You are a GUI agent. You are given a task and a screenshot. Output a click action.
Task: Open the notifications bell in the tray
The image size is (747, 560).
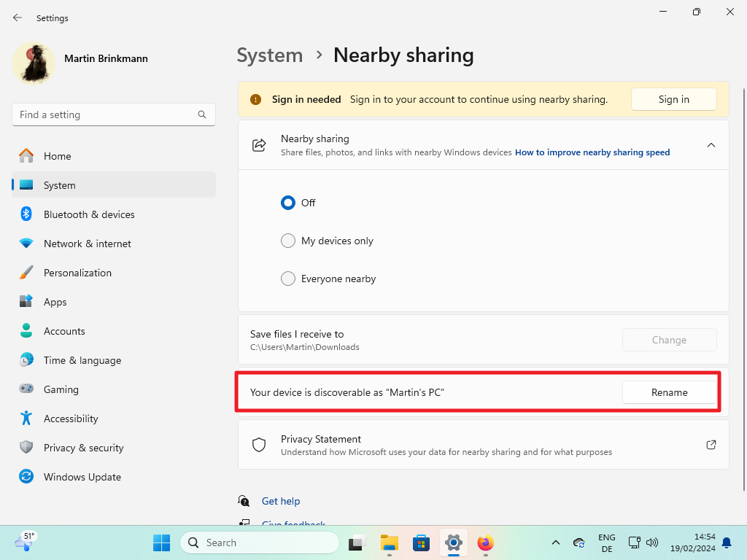click(x=727, y=543)
